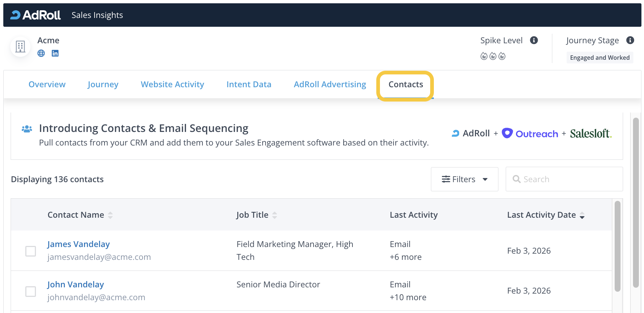Open James Vandelay contact link
Viewport: 644px width, 313px height.
(x=78, y=244)
